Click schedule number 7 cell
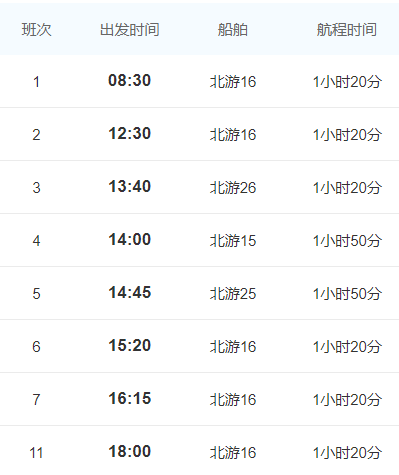 coord(36,400)
